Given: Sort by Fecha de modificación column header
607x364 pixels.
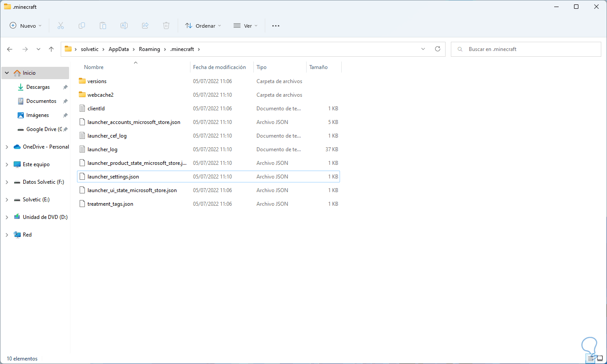Looking at the screenshot, I should [219, 67].
